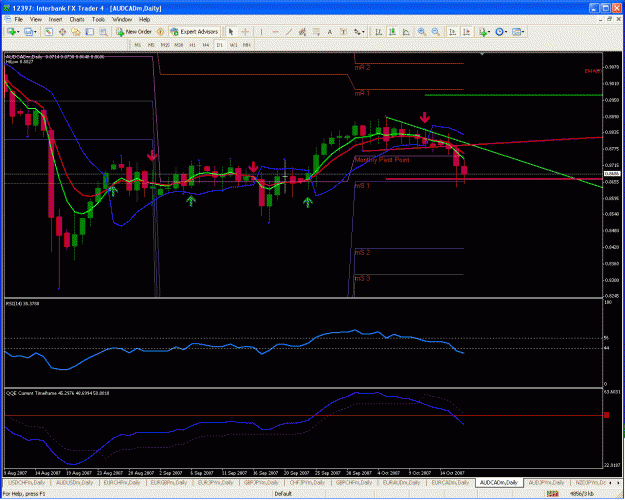Select the Cursor arrow tool

click(231, 32)
